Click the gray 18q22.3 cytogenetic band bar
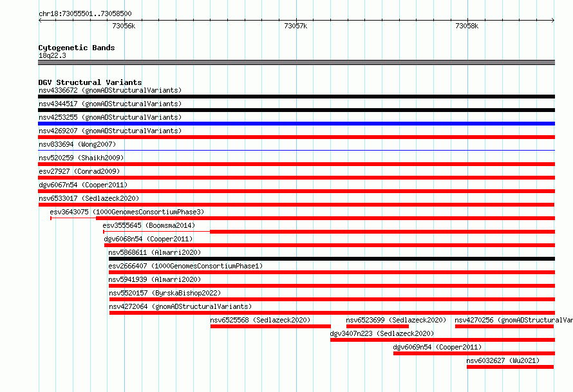Image resolution: width=573 pixels, height=392 pixels. pyautogui.click(x=296, y=62)
